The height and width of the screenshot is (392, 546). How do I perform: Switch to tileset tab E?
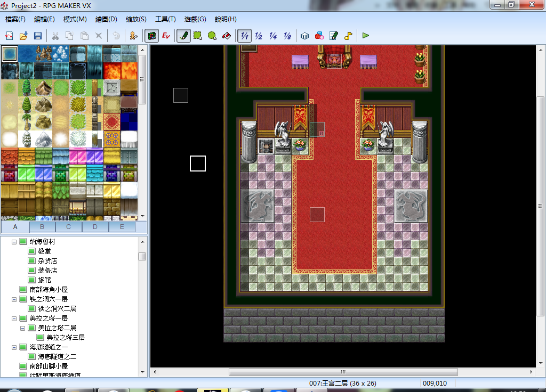[x=122, y=227]
